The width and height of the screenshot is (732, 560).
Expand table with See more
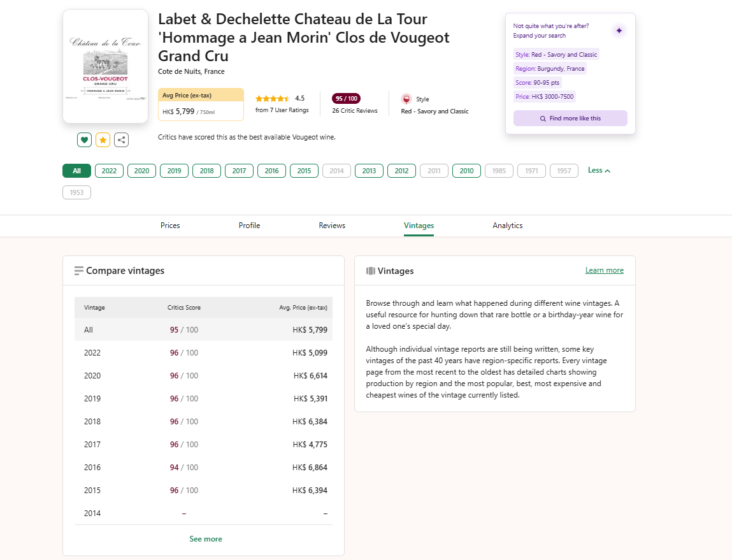click(206, 539)
